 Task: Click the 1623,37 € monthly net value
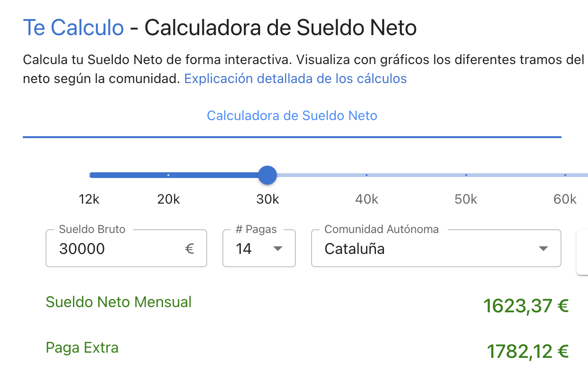pyautogui.click(x=526, y=306)
